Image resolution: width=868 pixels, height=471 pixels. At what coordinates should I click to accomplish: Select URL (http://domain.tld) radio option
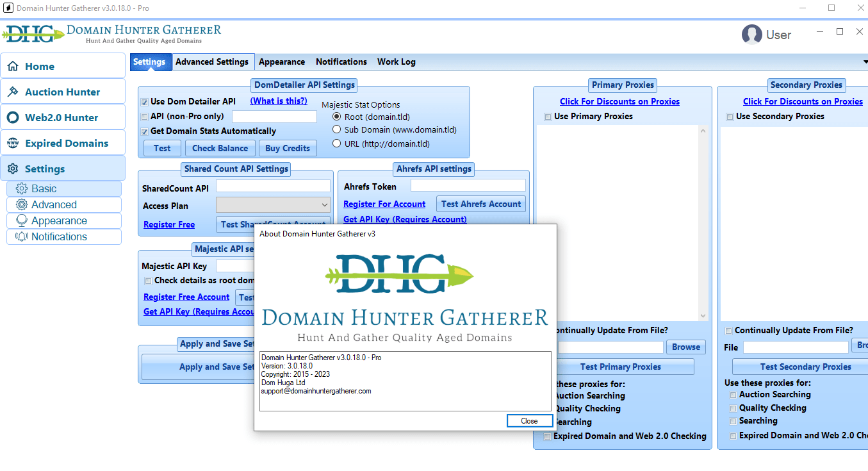[337, 144]
